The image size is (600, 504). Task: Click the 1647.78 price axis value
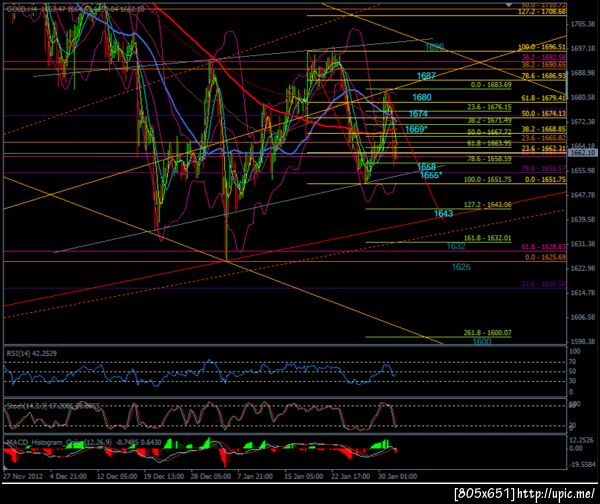[583, 195]
